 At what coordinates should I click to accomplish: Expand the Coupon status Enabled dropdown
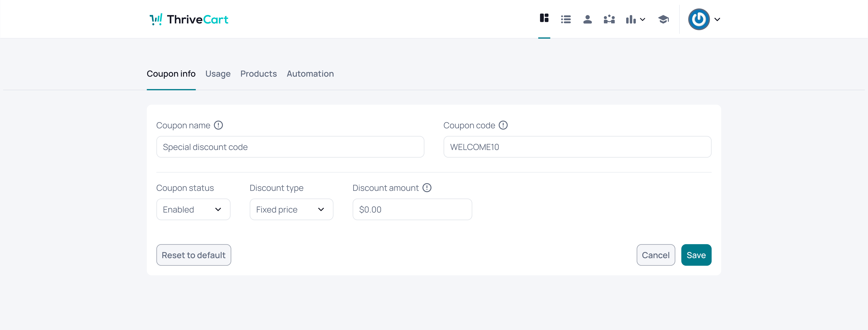(x=193, y=210)
